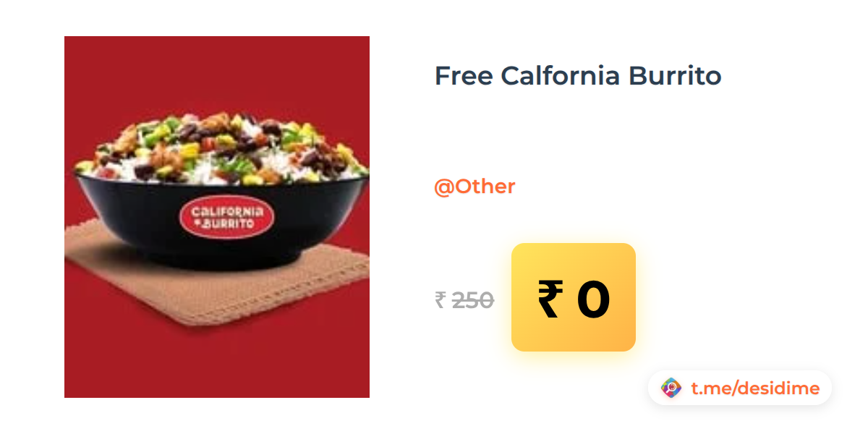Viewport: 868px width, 434px height.
Task: Click the California Burrito logo on bowl
Action: coord(226,216)
